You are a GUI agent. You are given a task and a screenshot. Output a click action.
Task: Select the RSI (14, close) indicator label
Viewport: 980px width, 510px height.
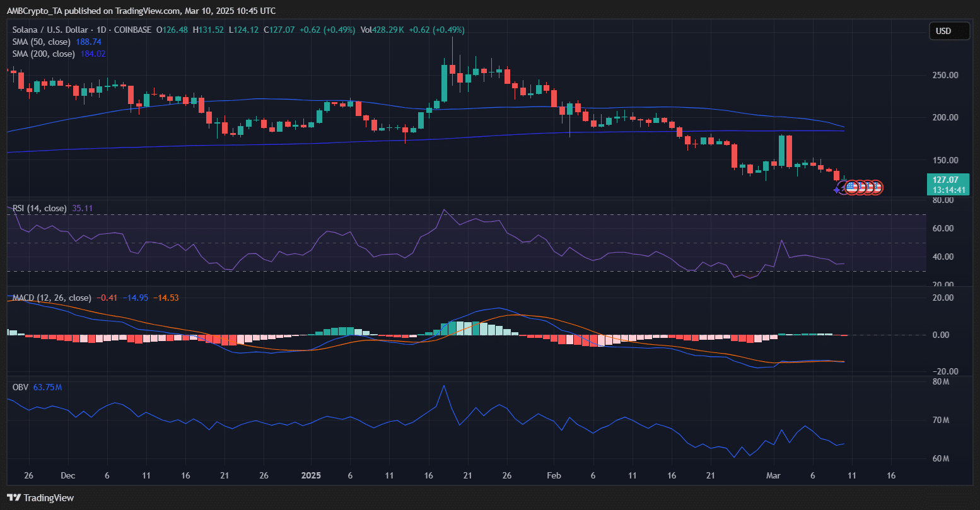pyautogui.click(x=40, y=208)
